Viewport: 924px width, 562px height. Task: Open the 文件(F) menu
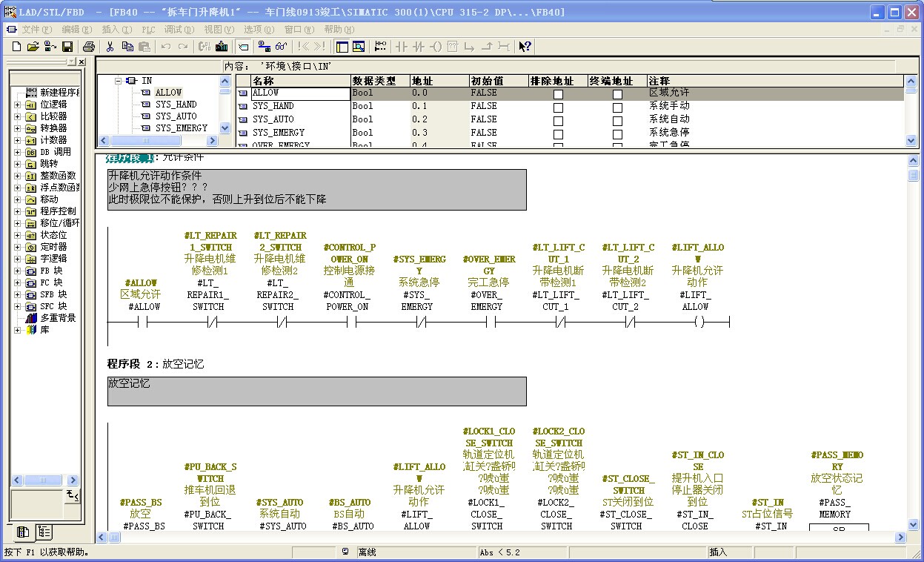click(x=37, y=29)
